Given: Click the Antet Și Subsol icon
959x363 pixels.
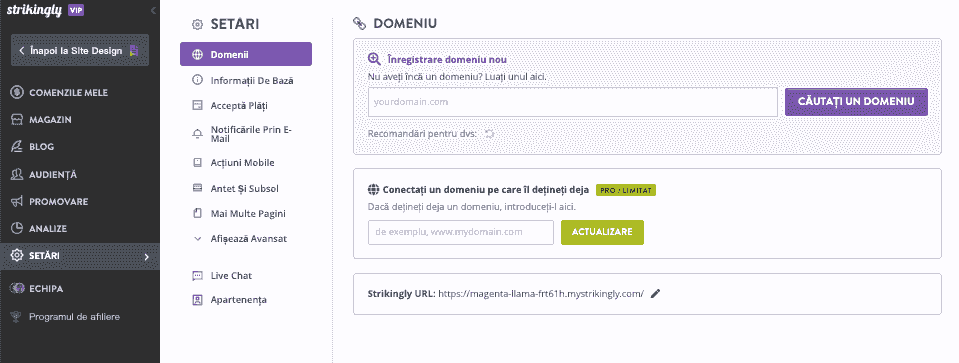Looking at the screenshot, I should 197,188.
